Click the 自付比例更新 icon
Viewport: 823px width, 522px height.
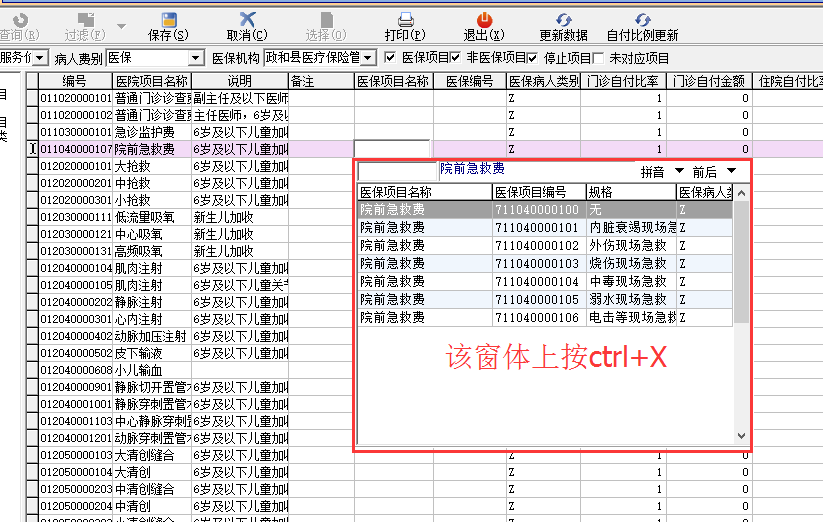click(x=642, y=20)
